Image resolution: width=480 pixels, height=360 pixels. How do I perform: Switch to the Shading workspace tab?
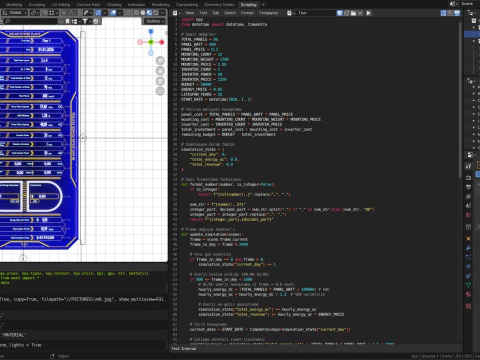(114, 5)
